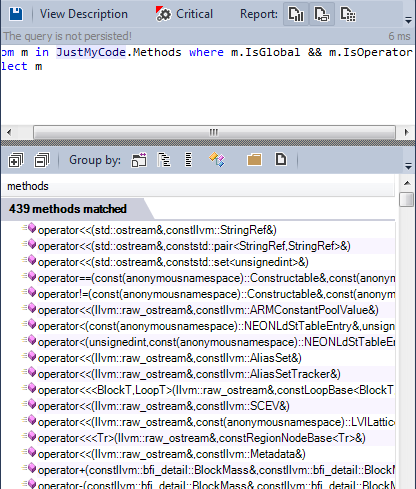The image size is (416, 489).
Task: Toggle group by assembly icon
Action: 139,160
